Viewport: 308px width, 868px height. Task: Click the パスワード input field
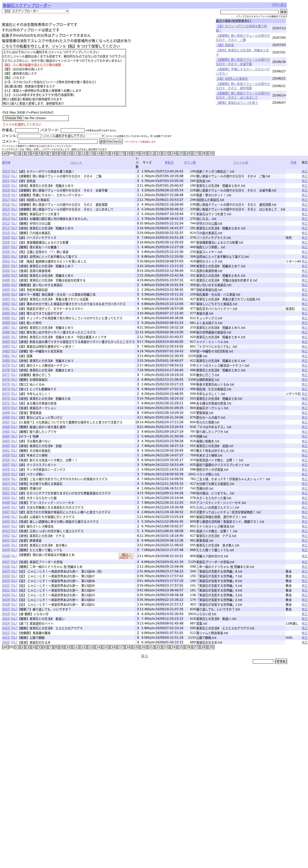[72, 130]
